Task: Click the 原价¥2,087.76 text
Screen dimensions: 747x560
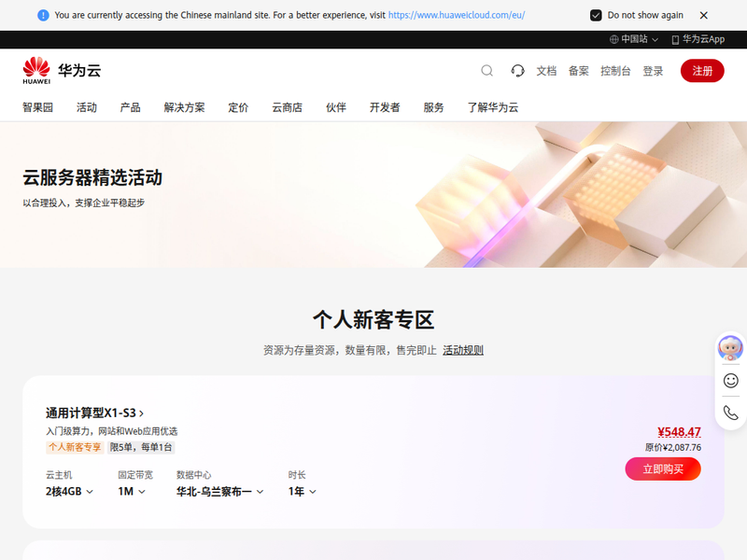Action: coord(672,448)
